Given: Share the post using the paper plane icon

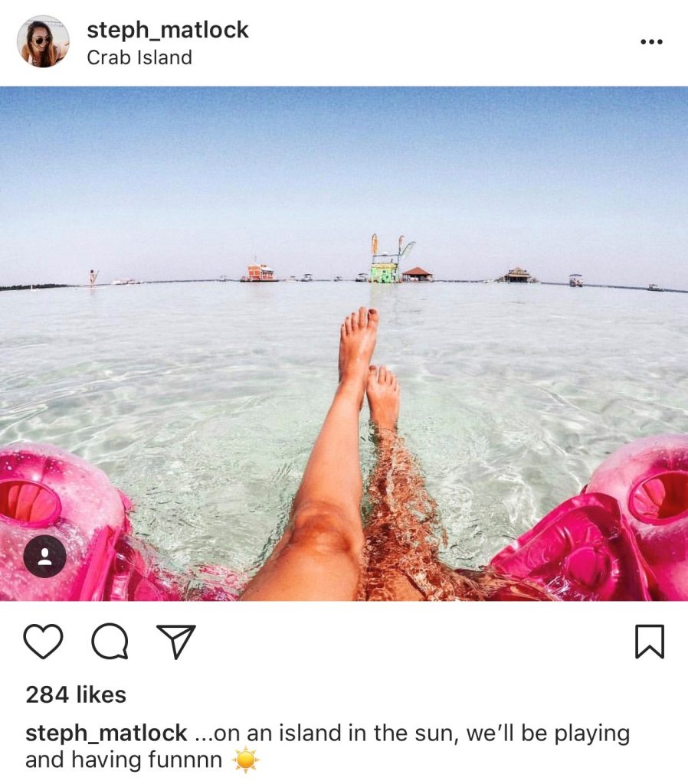Looking at the screenshot, I should (x=176, y=641).
